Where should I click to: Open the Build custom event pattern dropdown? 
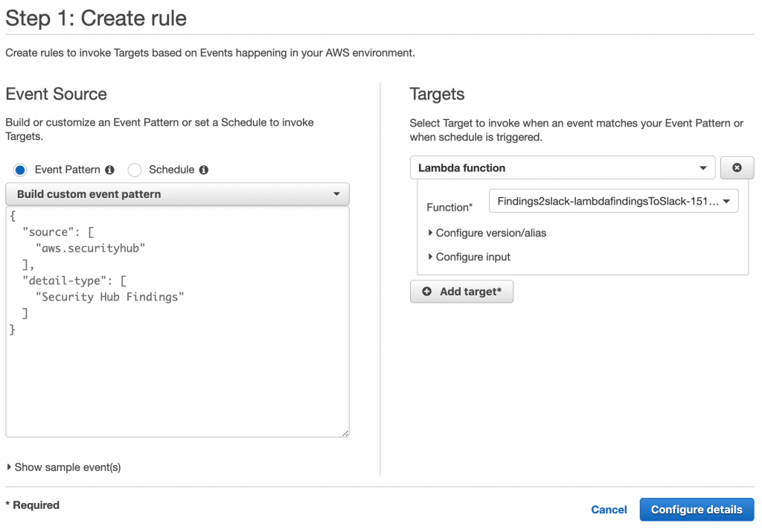[x=177, y=194]
